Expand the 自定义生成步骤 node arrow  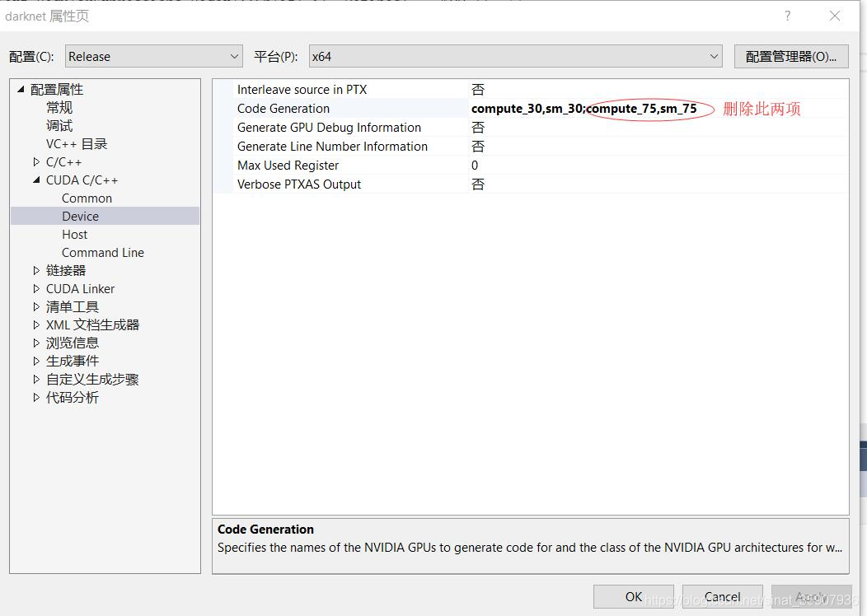(x=36, y=379)
